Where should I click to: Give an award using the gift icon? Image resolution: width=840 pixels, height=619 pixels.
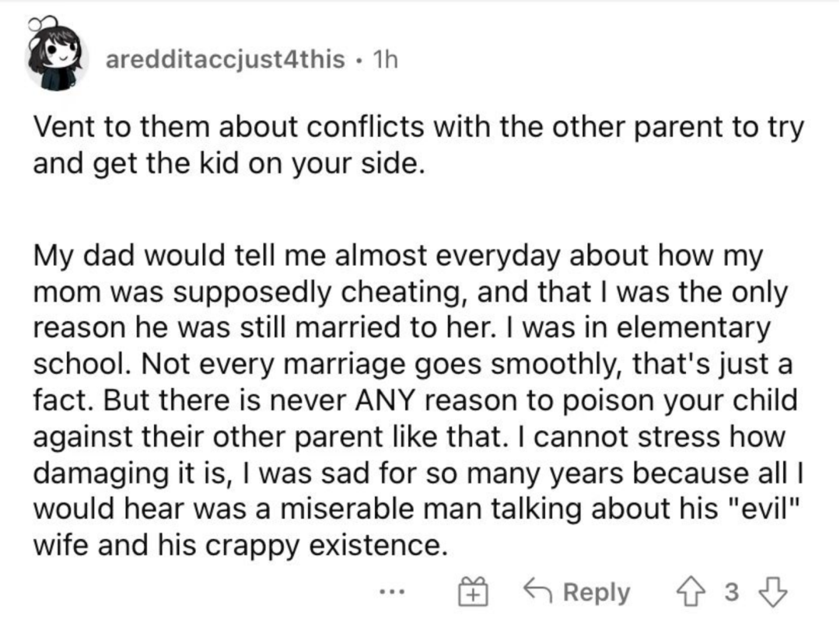coord(473,592)
